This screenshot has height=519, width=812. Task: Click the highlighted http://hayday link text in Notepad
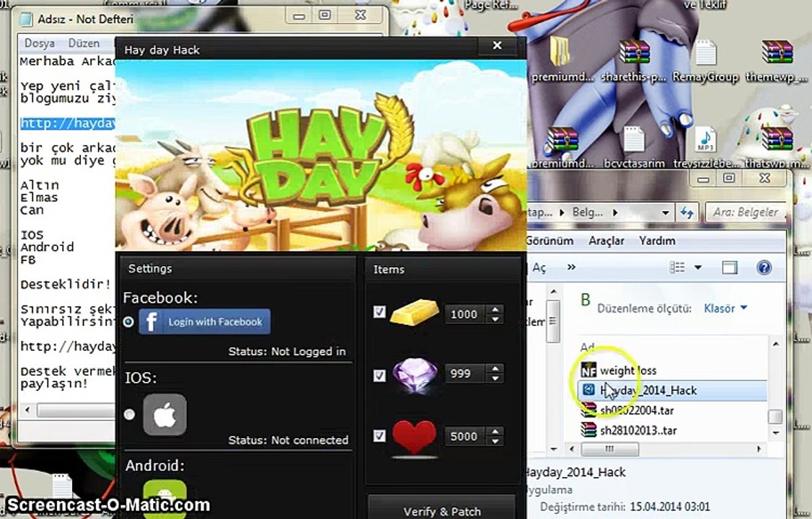coord(68,123)
